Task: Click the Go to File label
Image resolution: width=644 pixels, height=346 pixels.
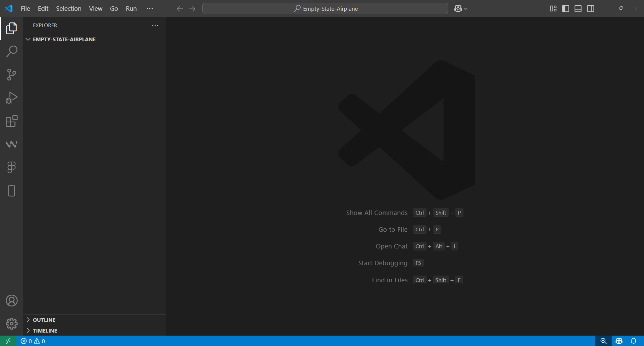Action: 393,229
